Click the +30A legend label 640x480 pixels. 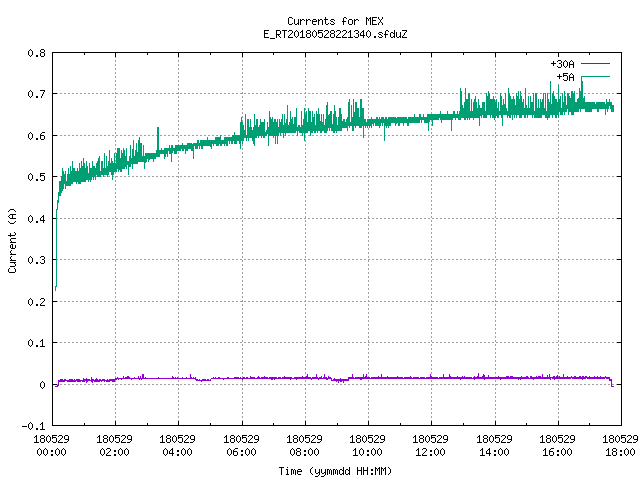562,64
